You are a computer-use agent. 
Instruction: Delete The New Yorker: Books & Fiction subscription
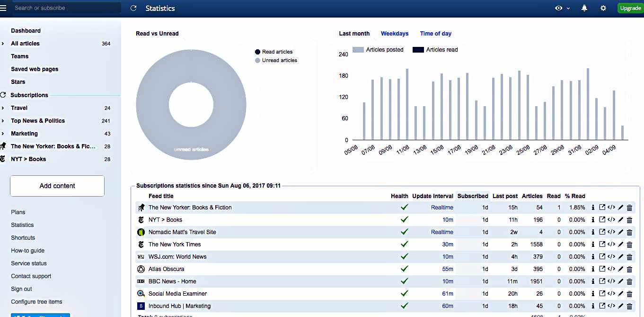(x=629, y=208)
